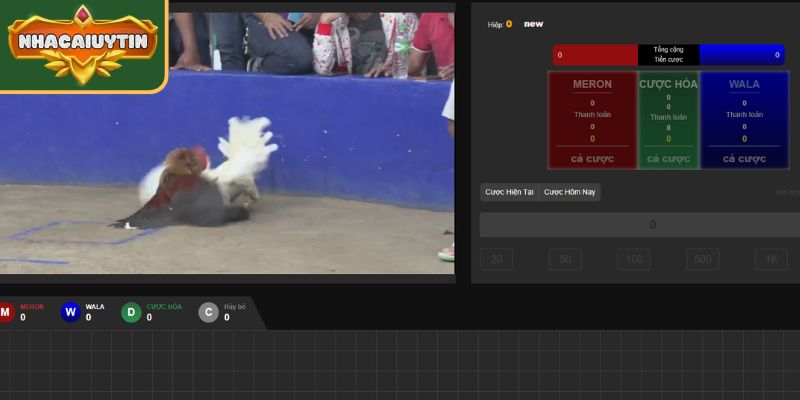Viewport: 800px width, 400px height.
Task: Click the blue W Wala circle icon
Action: 70,313
